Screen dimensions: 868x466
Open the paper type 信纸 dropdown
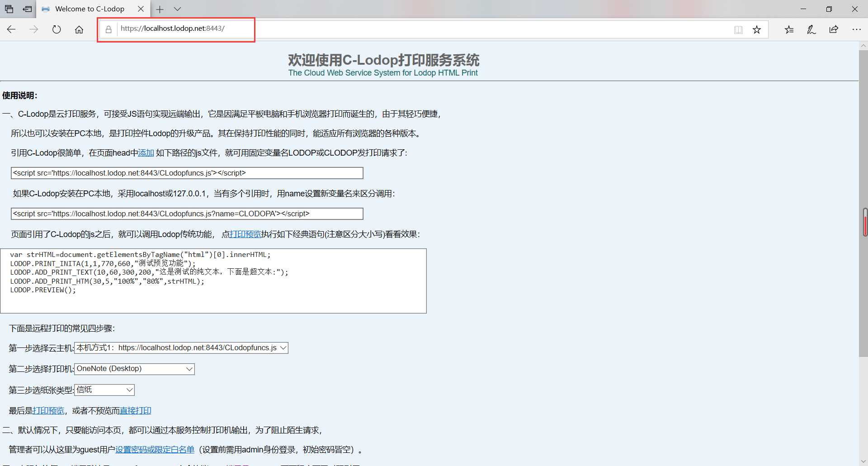point(104,390)
